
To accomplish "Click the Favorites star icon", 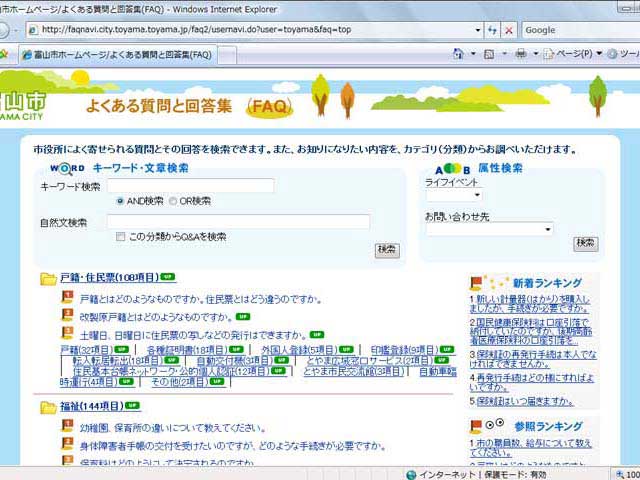I will (x=4, y=54).
